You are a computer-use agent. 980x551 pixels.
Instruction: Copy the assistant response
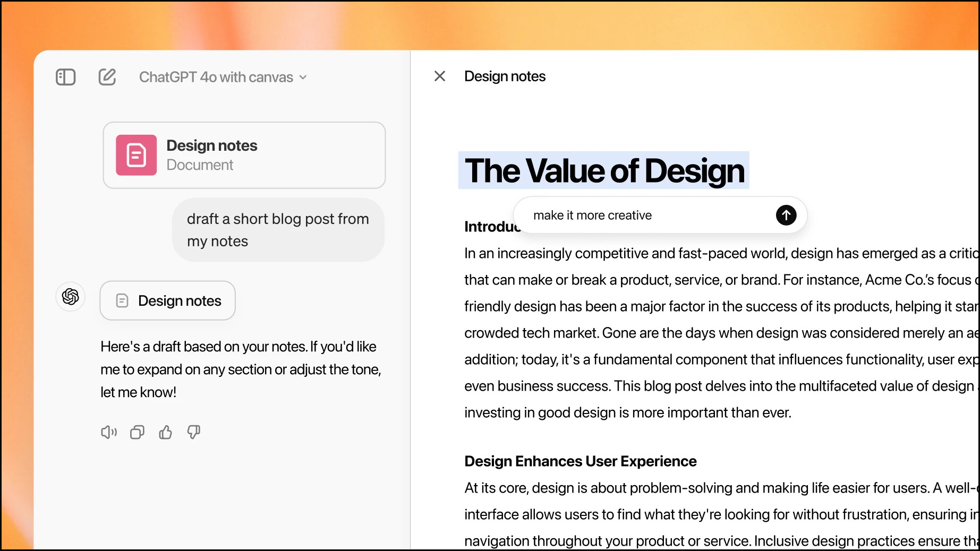(137, 432)
